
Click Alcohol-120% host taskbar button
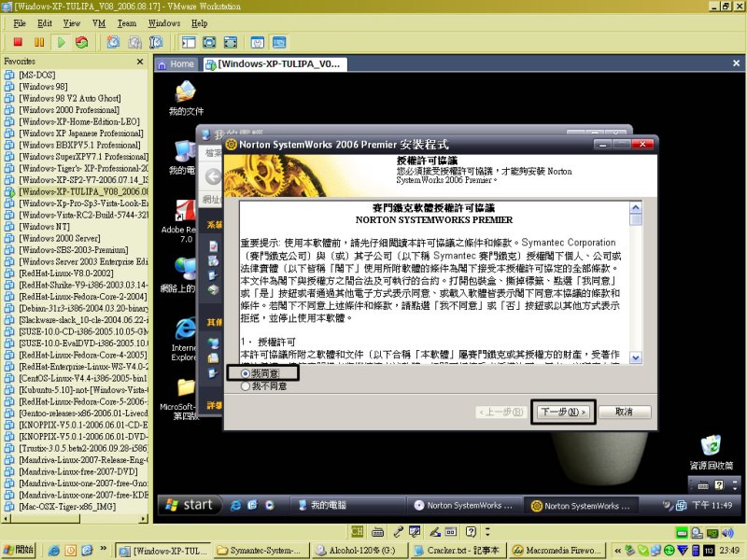coord(359,550)
